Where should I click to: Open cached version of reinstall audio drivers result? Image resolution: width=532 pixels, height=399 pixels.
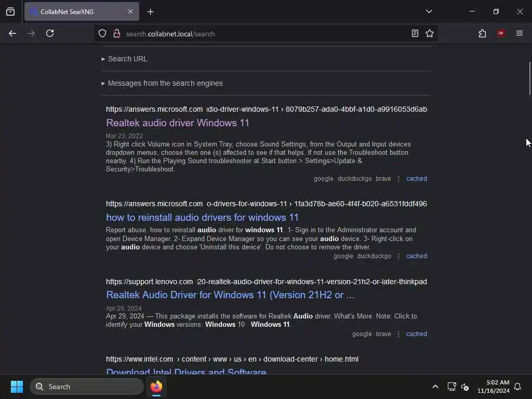click(x=417, y=256)
